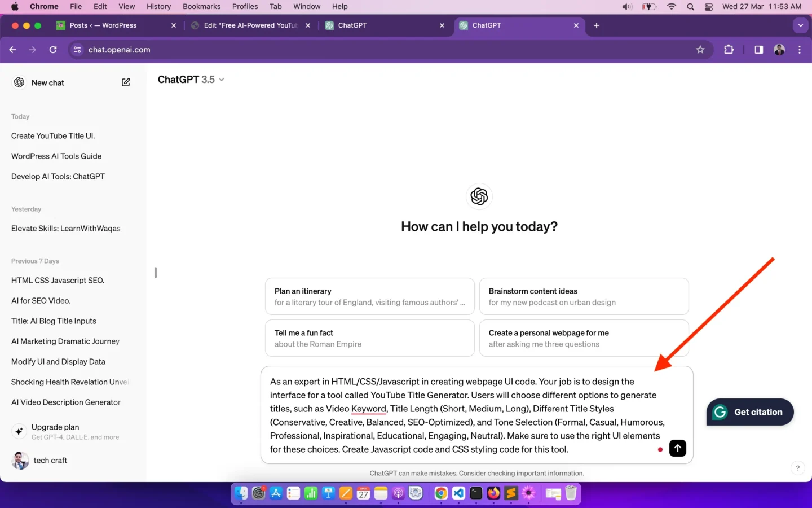Screen dimensions: 812x508
Task: Open Terminal from the dock
Action: point(476,493)
